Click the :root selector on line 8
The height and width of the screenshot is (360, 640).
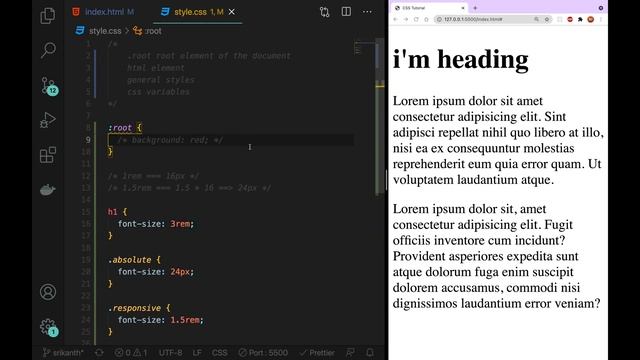(120, 128)
